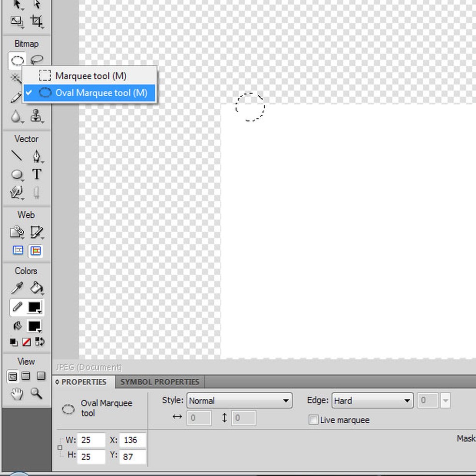Open the stroke color swatch

[34, 307]
